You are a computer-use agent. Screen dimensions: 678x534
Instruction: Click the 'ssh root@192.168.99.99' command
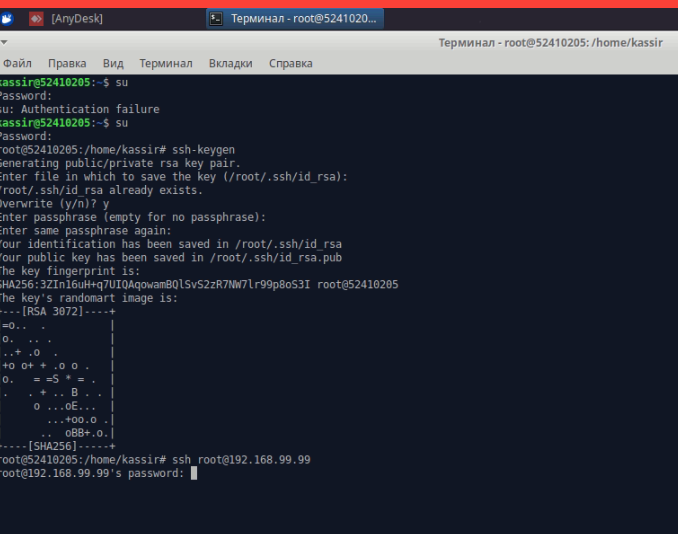pyautogui.click(x=241, y=460)
